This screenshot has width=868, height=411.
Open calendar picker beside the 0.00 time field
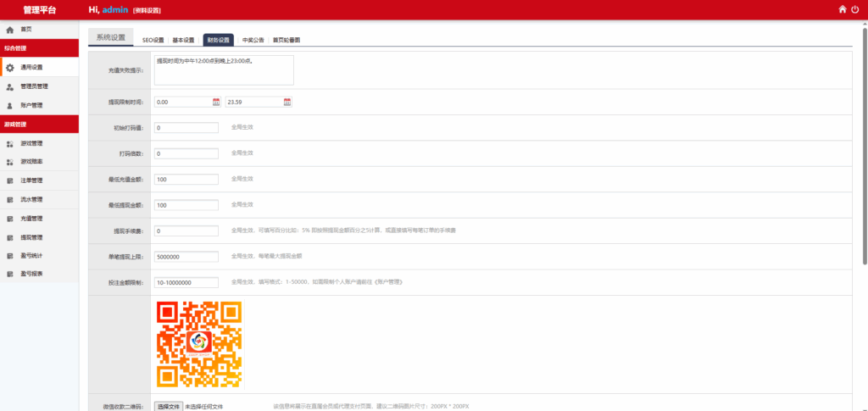(x=216, y=102)
